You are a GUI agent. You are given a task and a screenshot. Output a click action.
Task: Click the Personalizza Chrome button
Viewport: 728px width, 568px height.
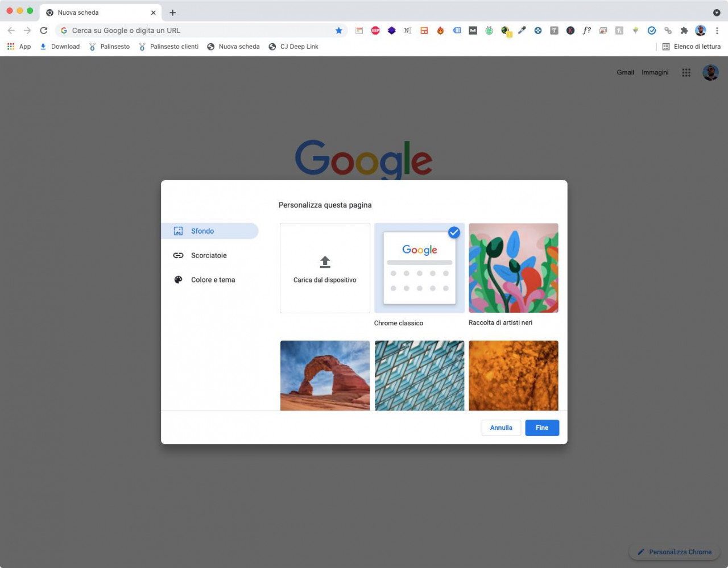click(675, 552)
